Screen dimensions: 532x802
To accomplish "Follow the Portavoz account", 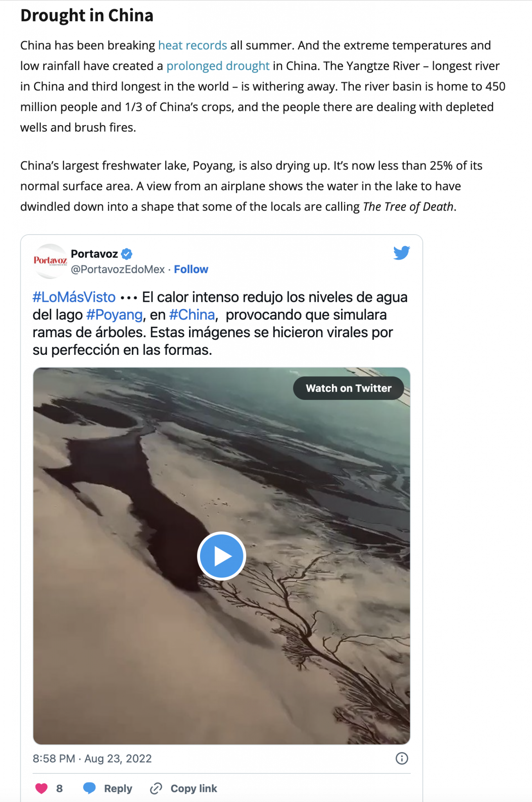I will click(x=191, y=269).
